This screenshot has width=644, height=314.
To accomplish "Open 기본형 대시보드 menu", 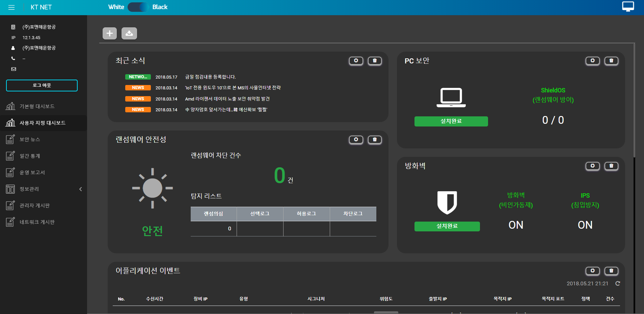I will [37, 106].
